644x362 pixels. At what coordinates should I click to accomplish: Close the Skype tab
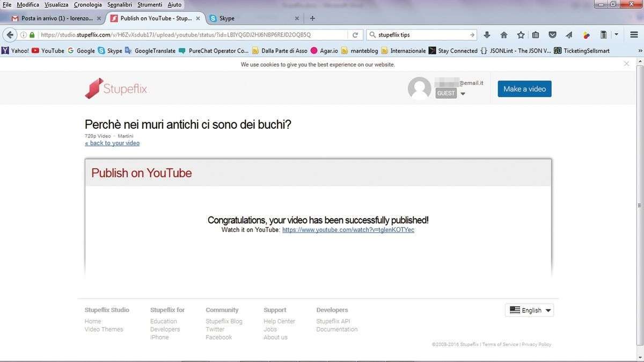coord(297,18)
